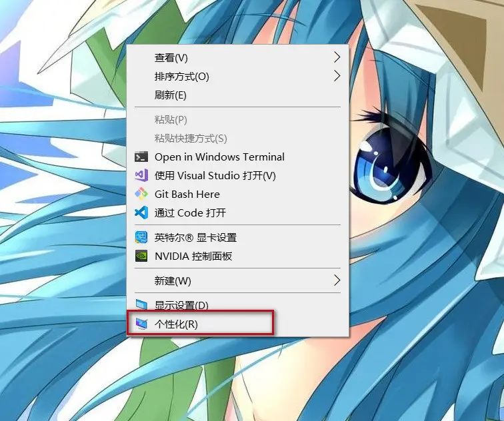
Task: Click the Git Bash icon
Action: click(x=141, y=195)
